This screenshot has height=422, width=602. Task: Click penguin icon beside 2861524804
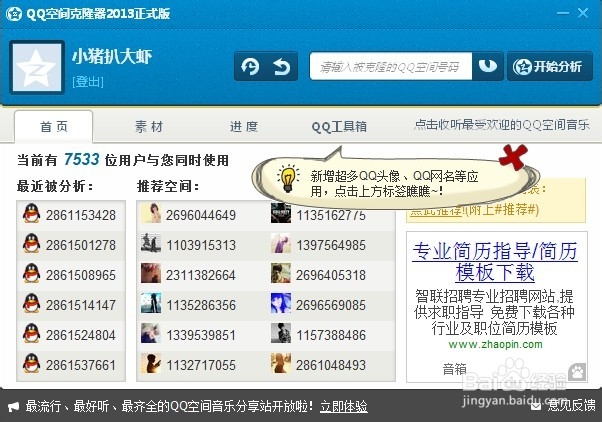(31, 333)
